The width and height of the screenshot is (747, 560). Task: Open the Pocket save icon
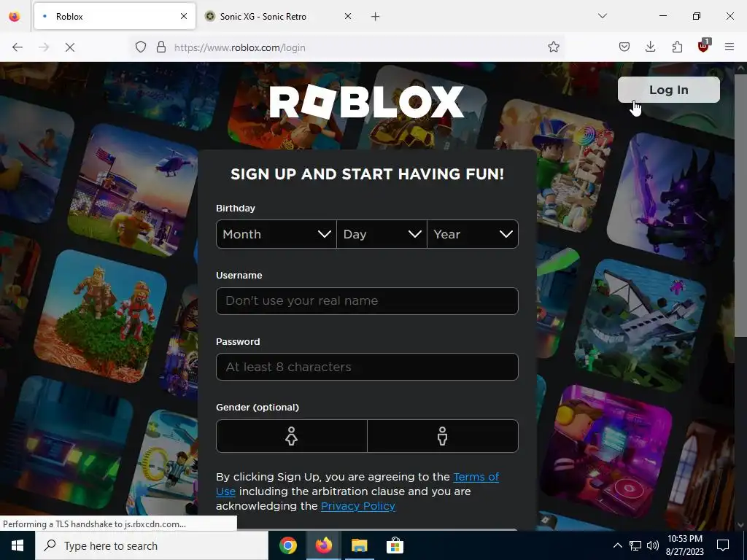624,47
